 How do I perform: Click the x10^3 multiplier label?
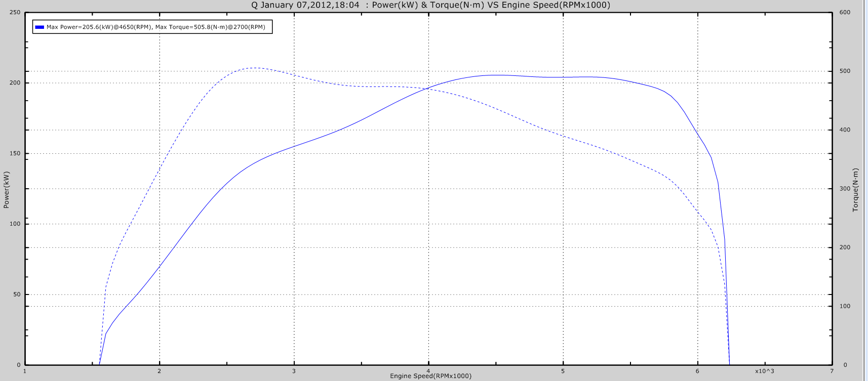coord(764,371)
